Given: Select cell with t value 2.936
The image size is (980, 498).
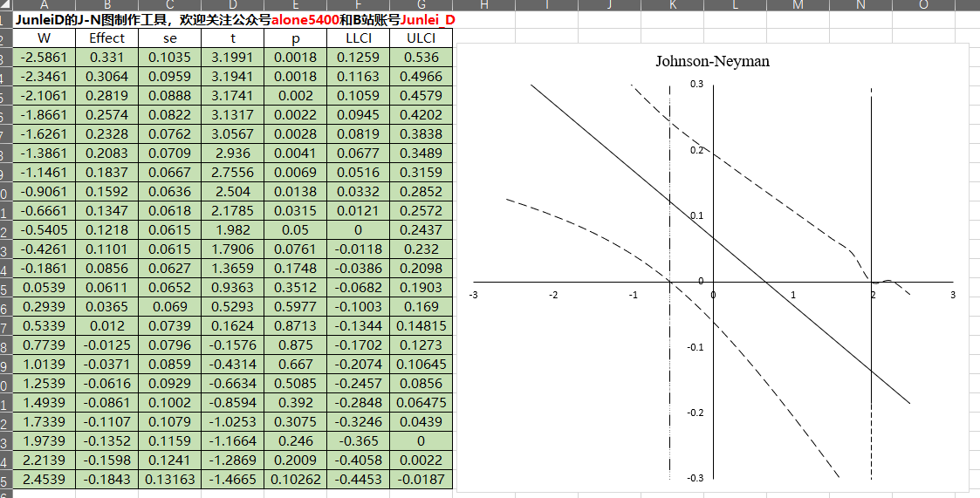Looking at the screenshot, I should 232,153.
